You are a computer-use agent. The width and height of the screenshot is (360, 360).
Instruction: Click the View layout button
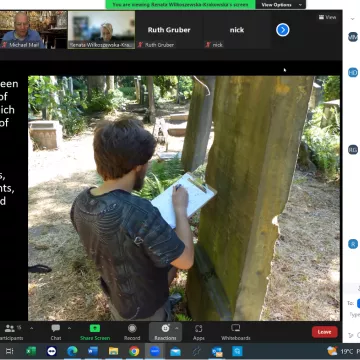327,17
